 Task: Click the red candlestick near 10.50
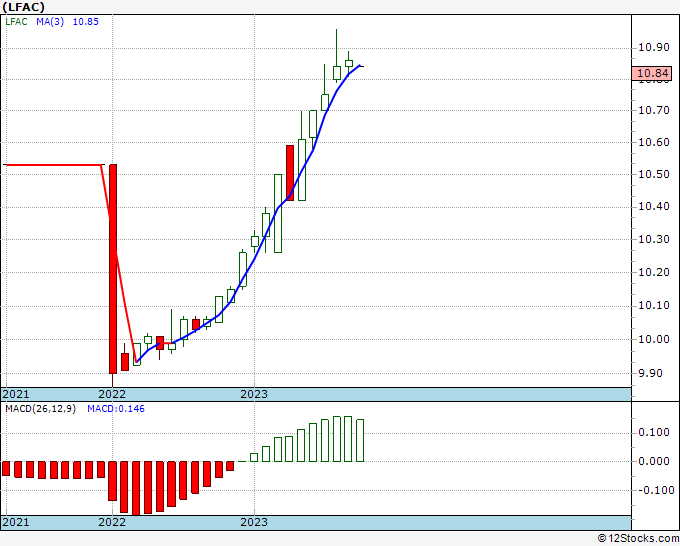[290, 173]
